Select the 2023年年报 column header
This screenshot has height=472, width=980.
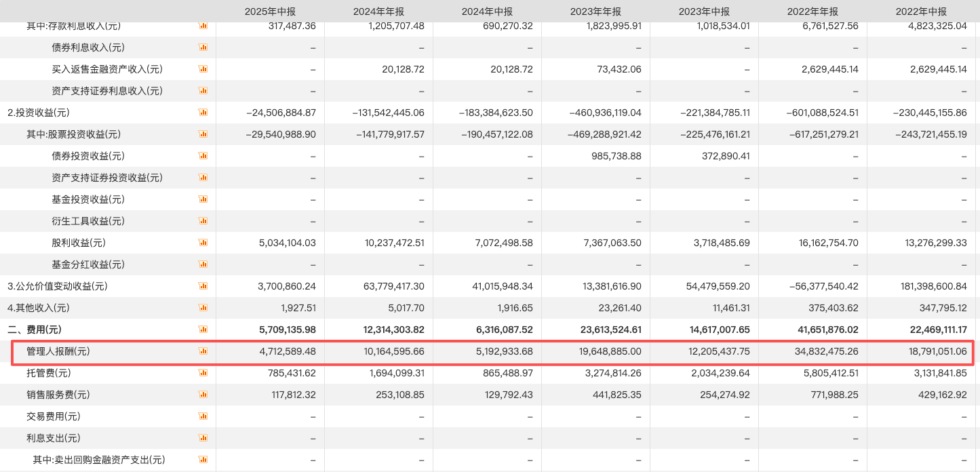[x=595, y=11]
